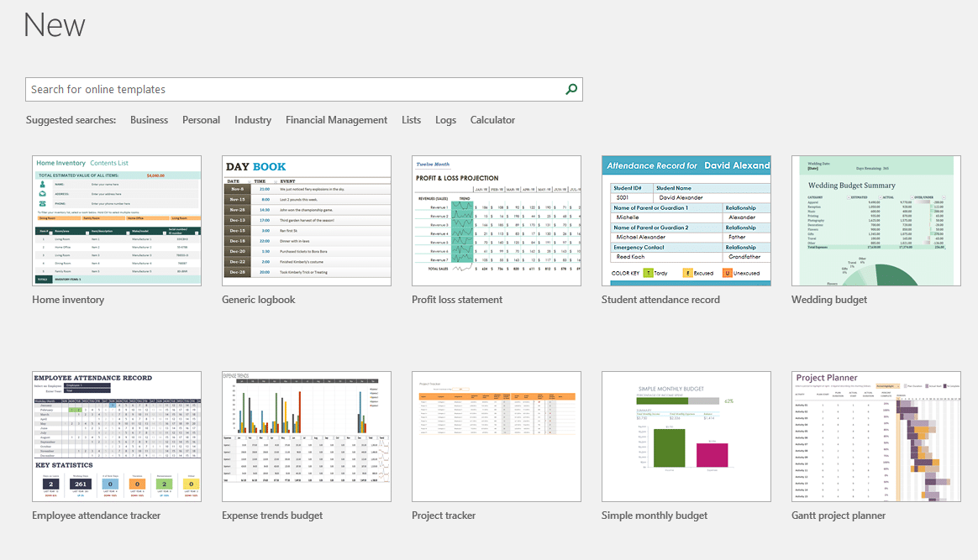This screenshot has width=978, height=560.
Task: Click the 'Wedding budget' title label
Action: click(x=830, y=299)
